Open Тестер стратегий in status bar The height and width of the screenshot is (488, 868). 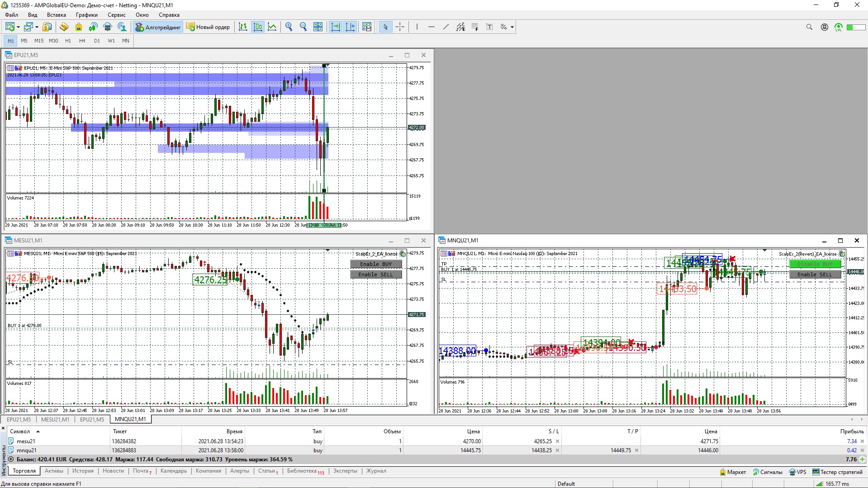pyautogui.click(x=838, y=472)
